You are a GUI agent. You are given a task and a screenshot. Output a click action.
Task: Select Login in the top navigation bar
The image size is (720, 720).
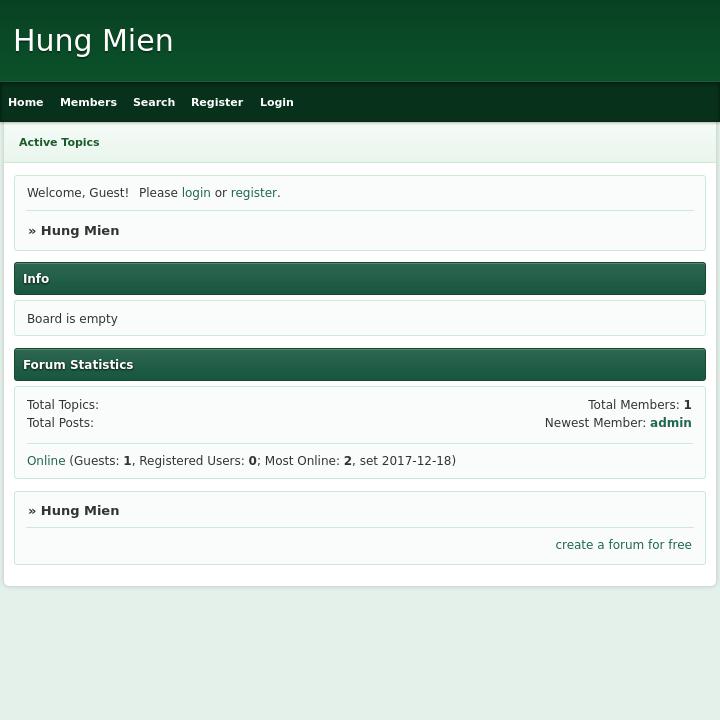tap(276, 102)
